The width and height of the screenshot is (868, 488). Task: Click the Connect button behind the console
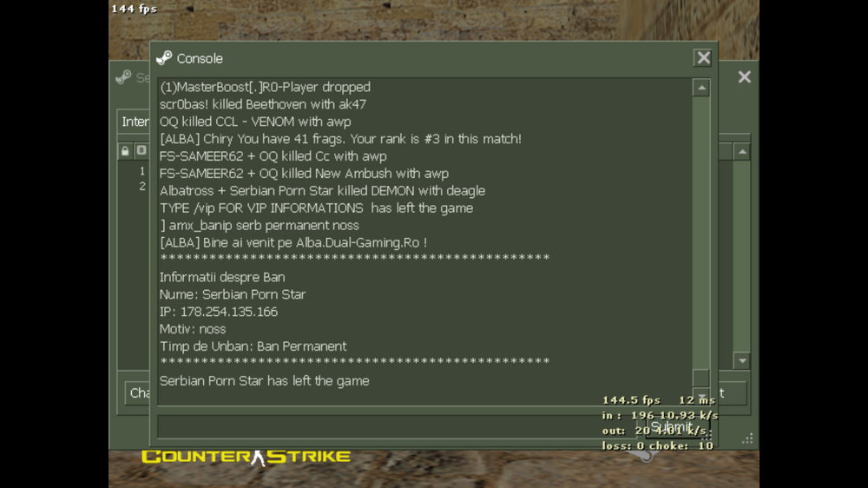pos(732,393)
